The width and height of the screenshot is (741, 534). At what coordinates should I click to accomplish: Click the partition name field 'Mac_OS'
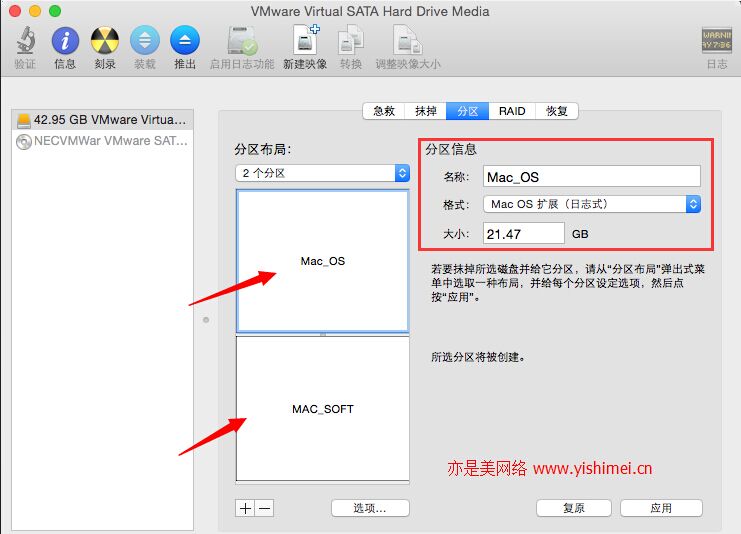592,177
